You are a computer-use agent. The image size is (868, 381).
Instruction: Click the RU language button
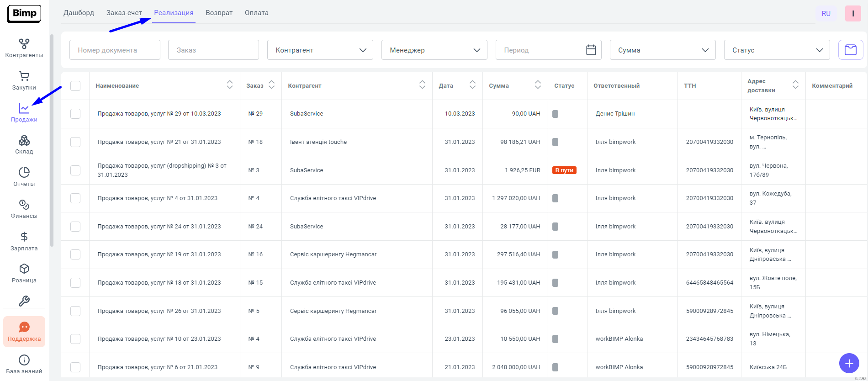[826, 14]
